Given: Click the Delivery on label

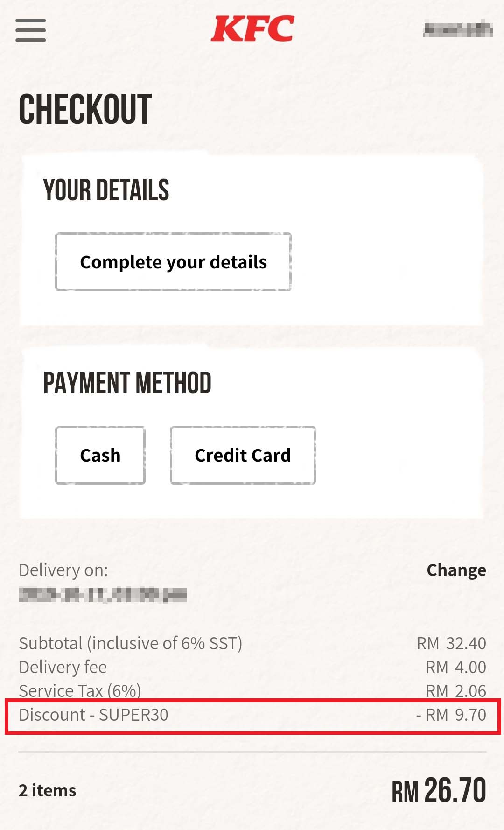Looking at the screenshot, I should (x=63, y=570).
